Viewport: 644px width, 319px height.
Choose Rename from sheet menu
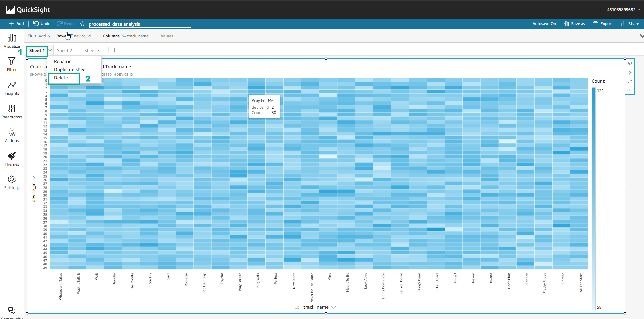63,61
